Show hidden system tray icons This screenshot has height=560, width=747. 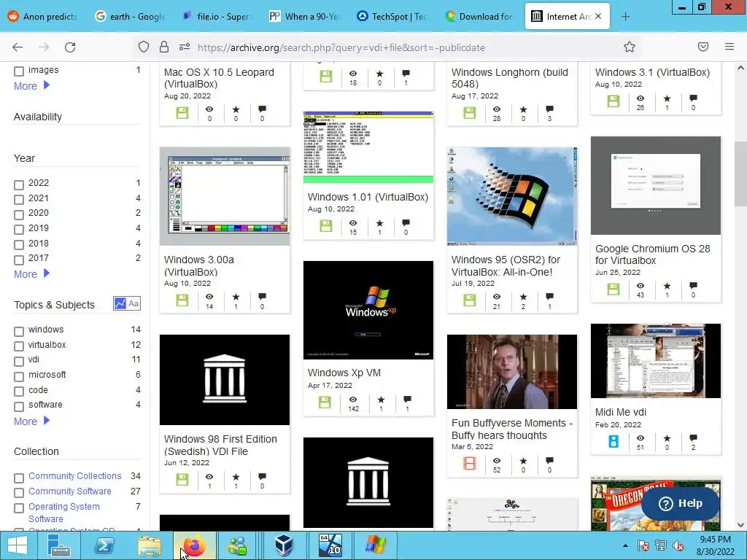click(625, 545)
